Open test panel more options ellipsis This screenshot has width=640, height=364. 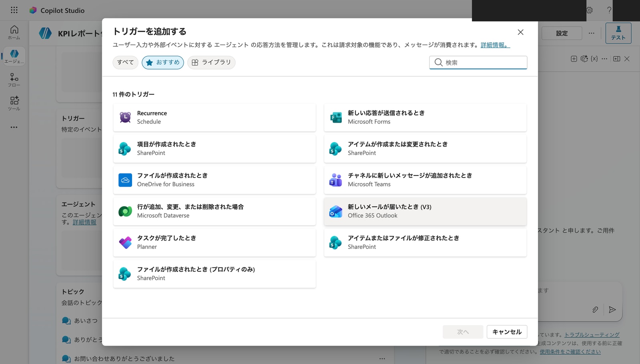click(604, 59)
